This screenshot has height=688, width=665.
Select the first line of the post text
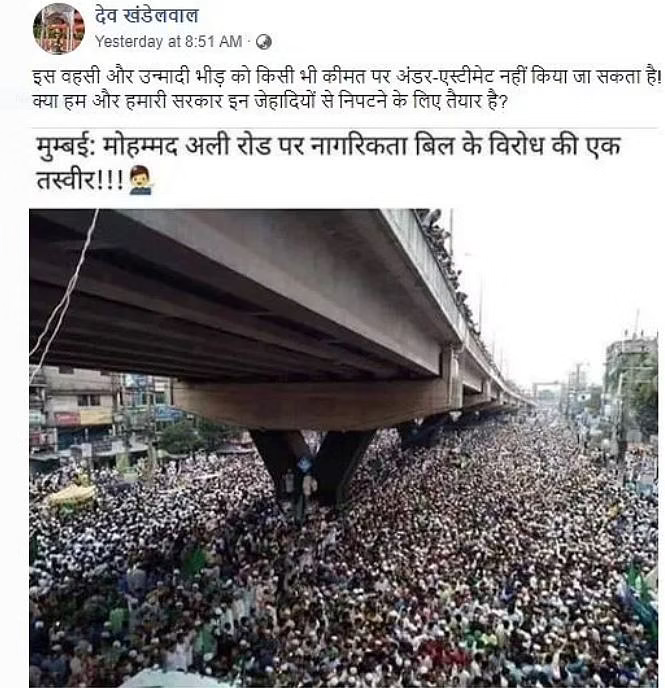(347, 77)
